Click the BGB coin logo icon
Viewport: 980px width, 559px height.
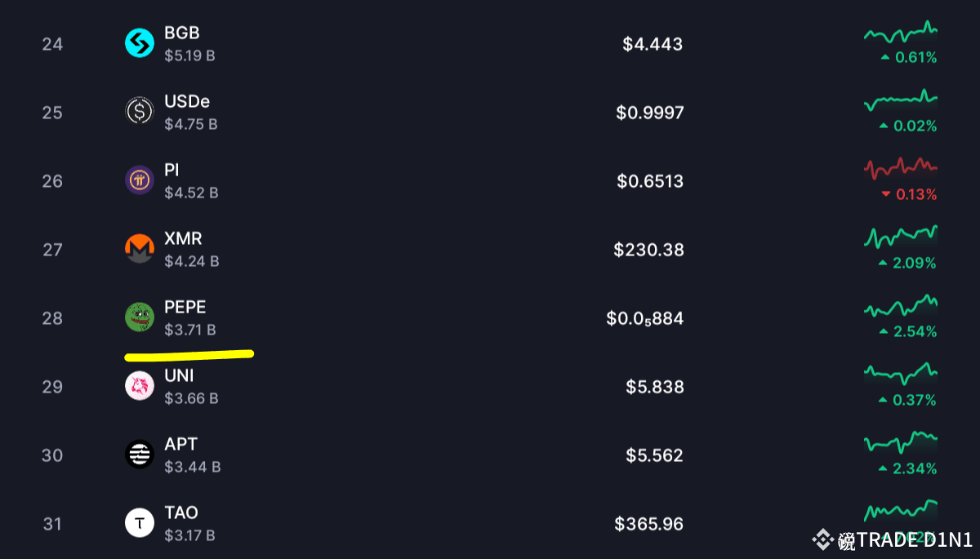click(140, 43)
